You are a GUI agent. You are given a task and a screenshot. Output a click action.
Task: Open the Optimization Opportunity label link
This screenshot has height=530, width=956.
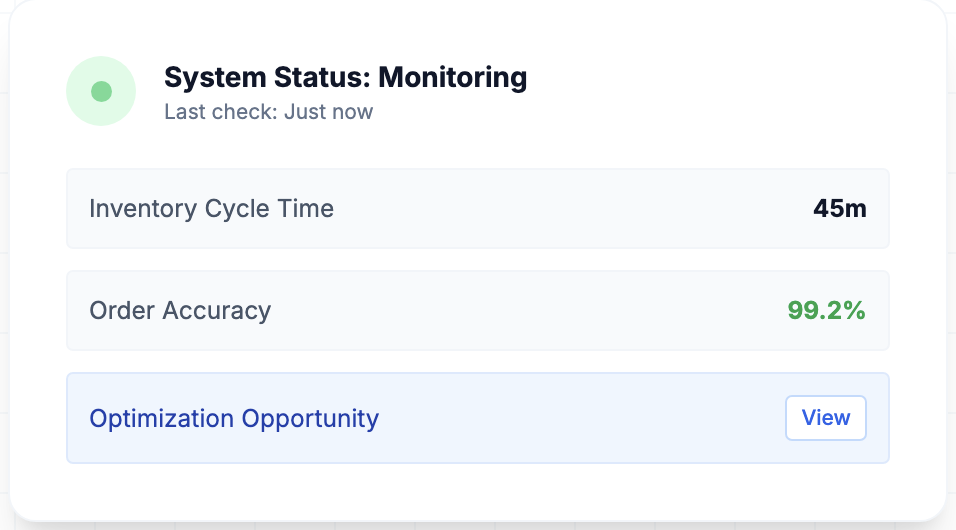click(234, 418)
